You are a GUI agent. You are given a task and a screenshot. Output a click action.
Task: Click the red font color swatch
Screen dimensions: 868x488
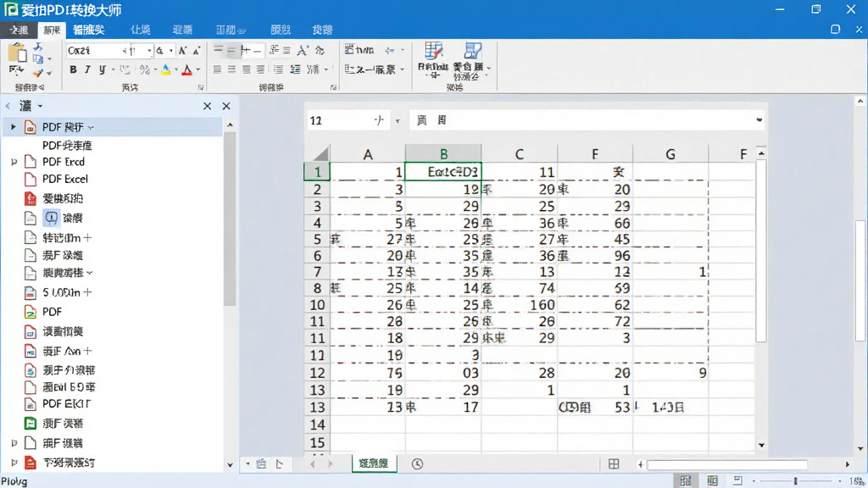tap(187, 69)
